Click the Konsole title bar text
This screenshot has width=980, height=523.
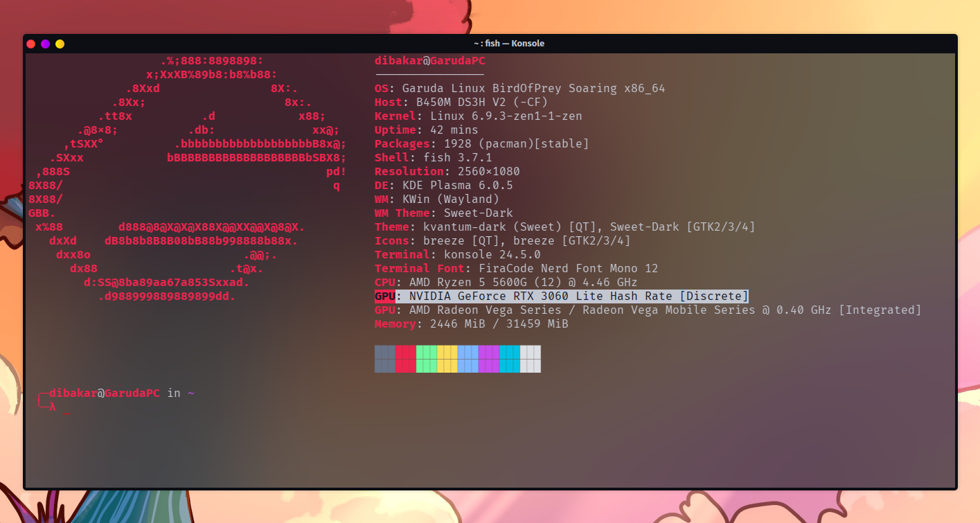tap(504, 44)
